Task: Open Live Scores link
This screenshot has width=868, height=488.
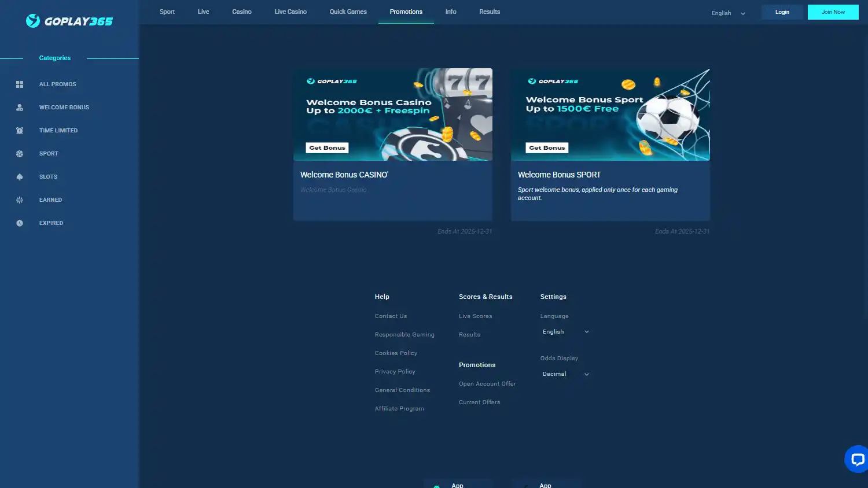Action: click(x=476, y=316)
